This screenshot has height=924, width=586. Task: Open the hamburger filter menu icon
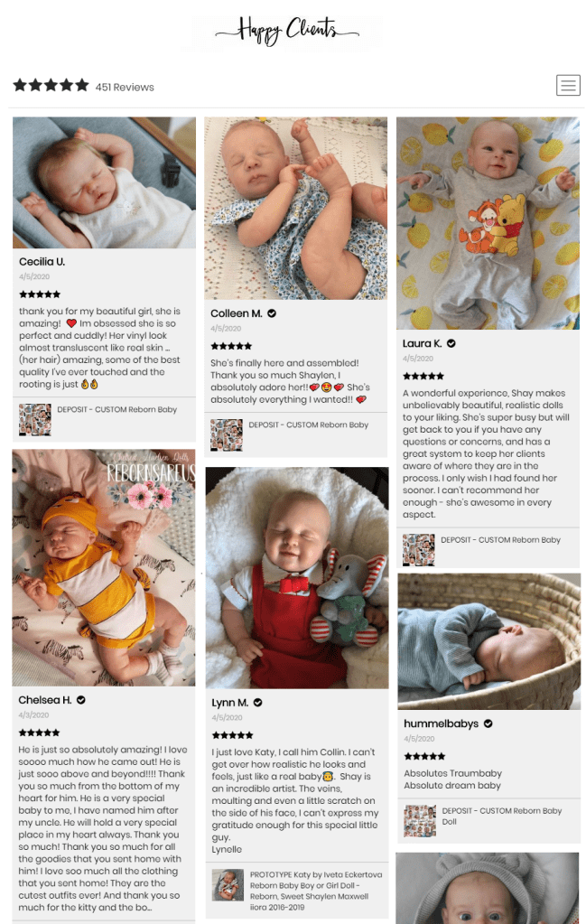click(568, 86)
